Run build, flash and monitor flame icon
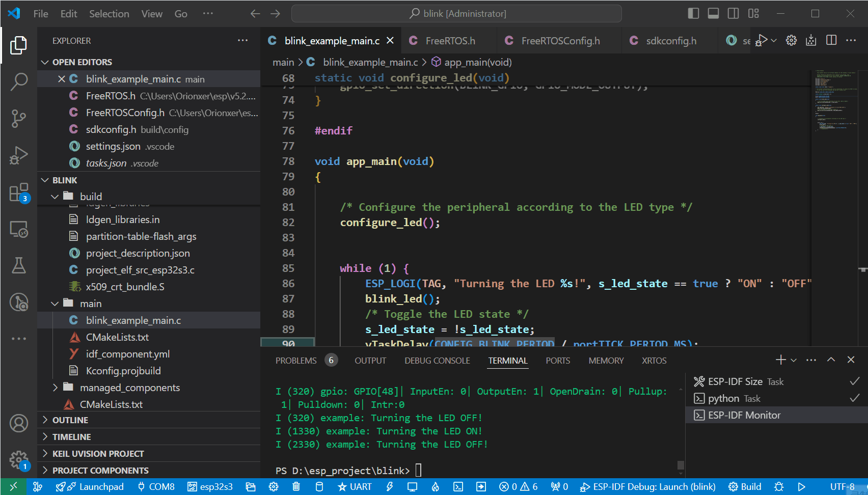The width and height of the screenshot is (868, 495). 436,487
